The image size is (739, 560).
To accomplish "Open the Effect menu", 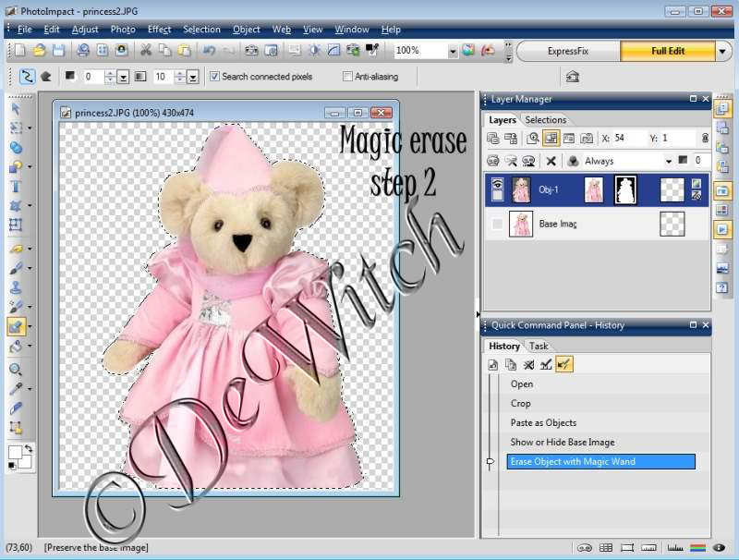I will pos(159,30).
